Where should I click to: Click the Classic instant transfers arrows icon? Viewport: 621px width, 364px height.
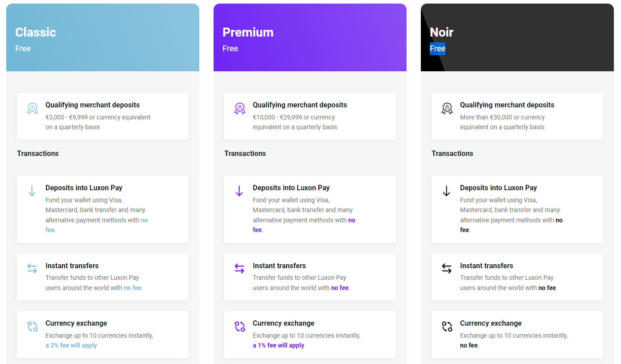click(32, 269)
